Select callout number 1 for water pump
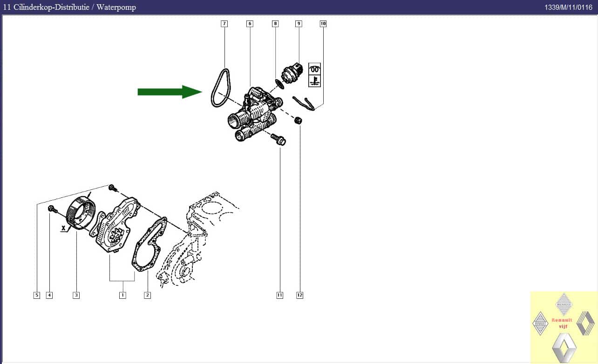598x364 pixels. click(x=122, y=295)
